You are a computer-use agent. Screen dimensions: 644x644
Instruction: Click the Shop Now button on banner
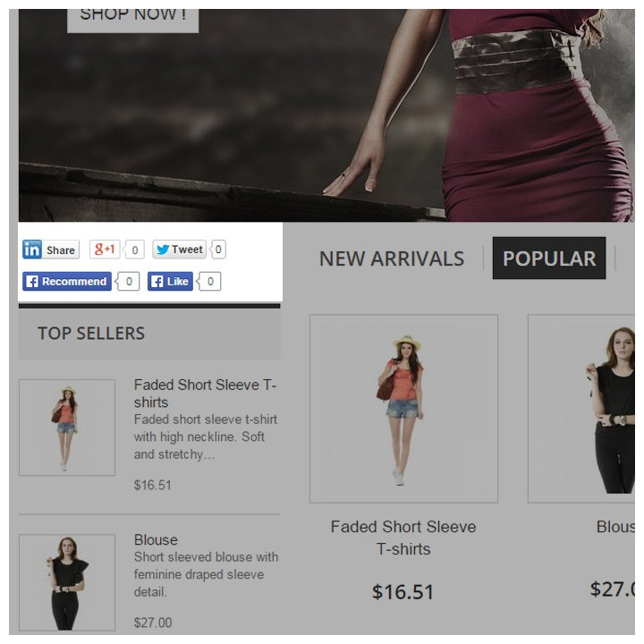(133, 20)
